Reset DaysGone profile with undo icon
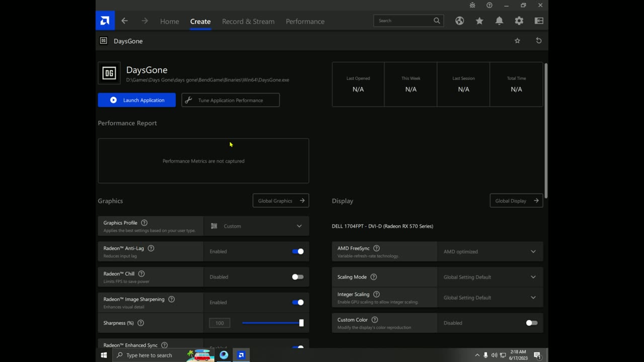The image size is (644, 362). pos(539,41)
